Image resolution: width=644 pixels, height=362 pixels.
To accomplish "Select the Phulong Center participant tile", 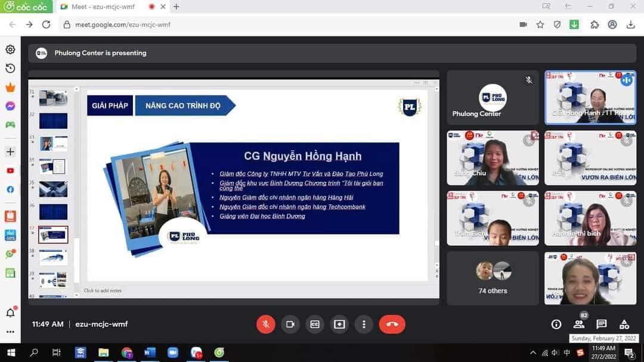I will [x=493, y=98].
